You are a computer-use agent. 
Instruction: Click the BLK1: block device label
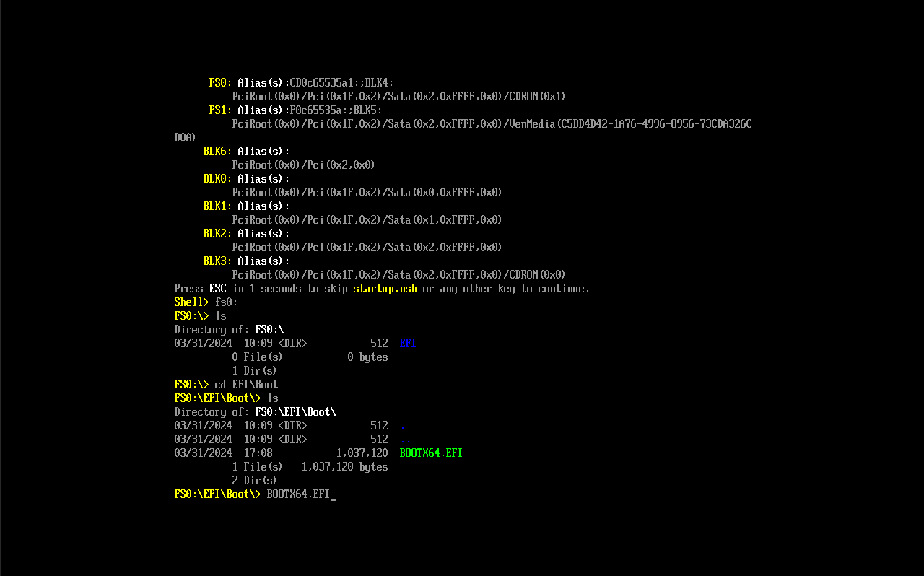click(215, 206)
